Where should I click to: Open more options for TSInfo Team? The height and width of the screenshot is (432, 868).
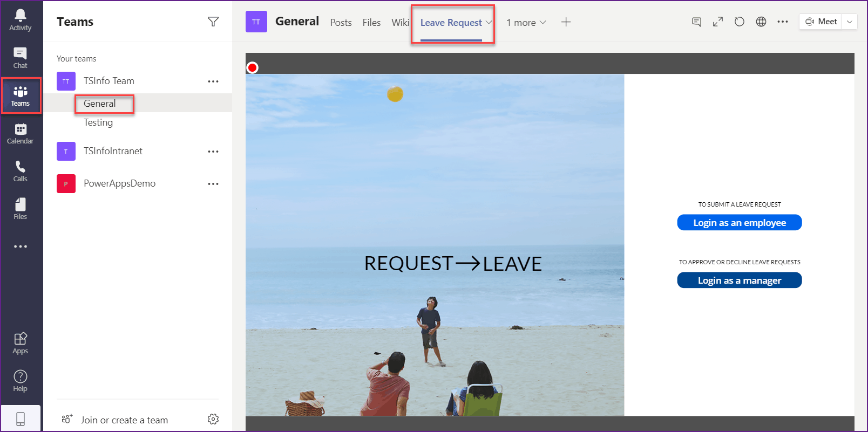coord(213,81)
